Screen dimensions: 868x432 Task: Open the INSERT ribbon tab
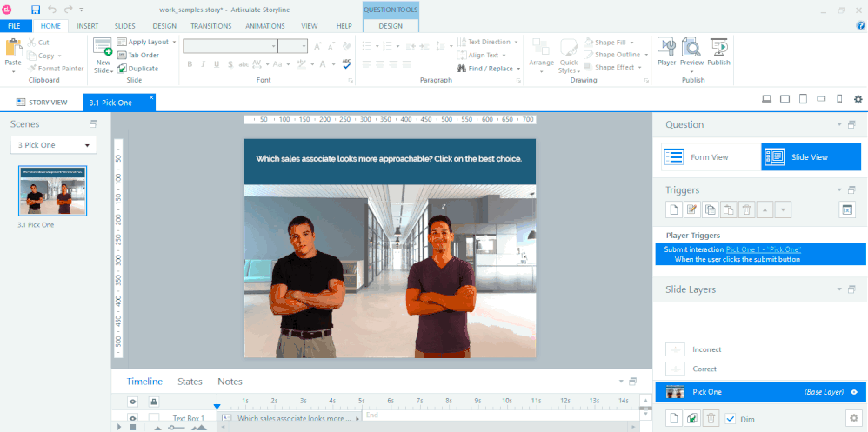coord(88,26)
